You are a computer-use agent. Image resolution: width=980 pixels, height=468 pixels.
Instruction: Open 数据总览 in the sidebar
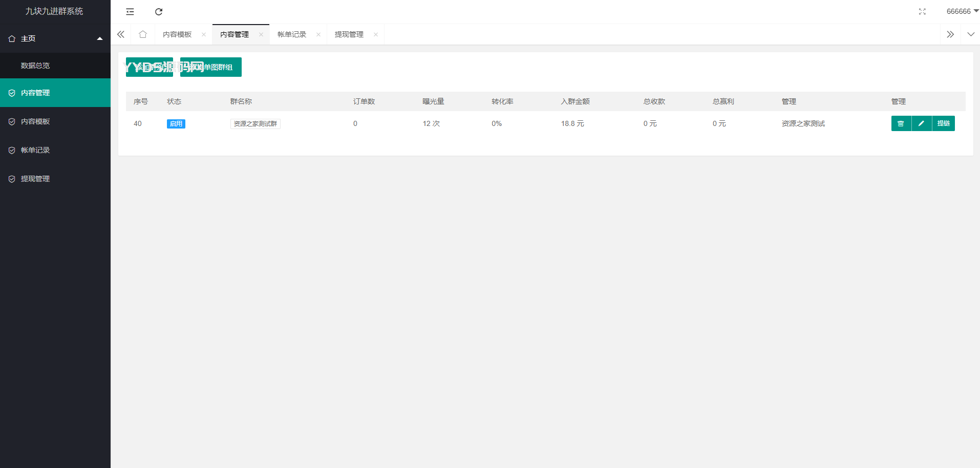click(35, 66)
